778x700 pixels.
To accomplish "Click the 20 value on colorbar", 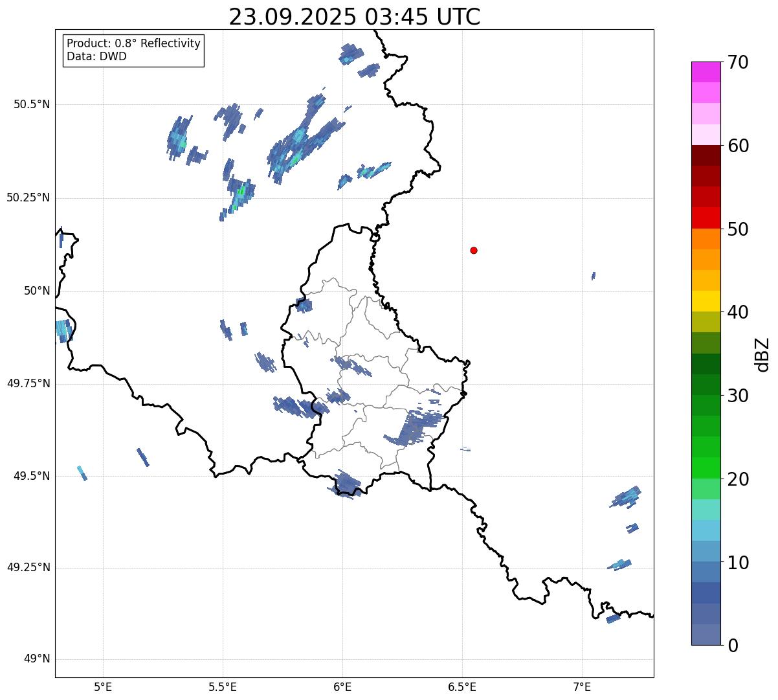I will tap(738, 479).
